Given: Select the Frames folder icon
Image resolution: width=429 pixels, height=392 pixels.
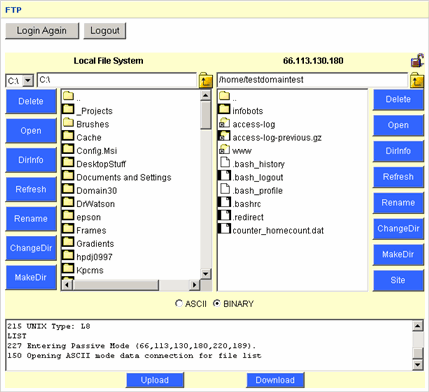Looking at the screenshot, I should coord(68,229).
